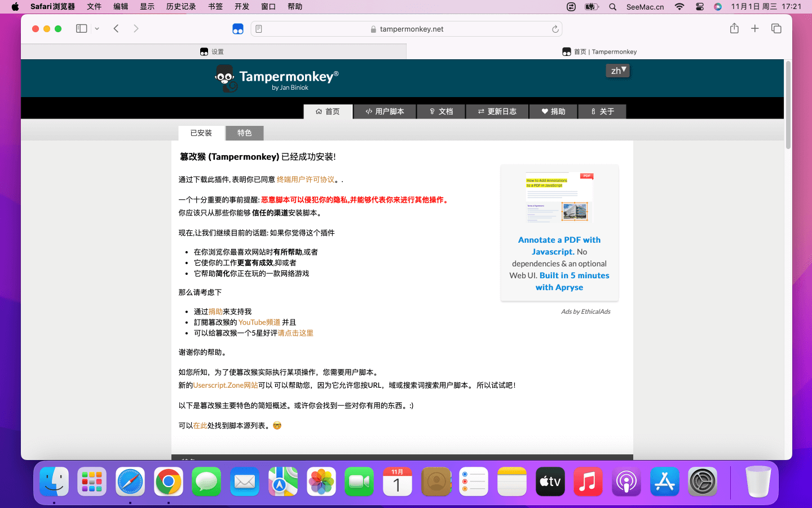Image resolution: width=812 pixels, height=508 pixels.
Task: Open Apple TV from the Dock
Action: click(550, 481)
